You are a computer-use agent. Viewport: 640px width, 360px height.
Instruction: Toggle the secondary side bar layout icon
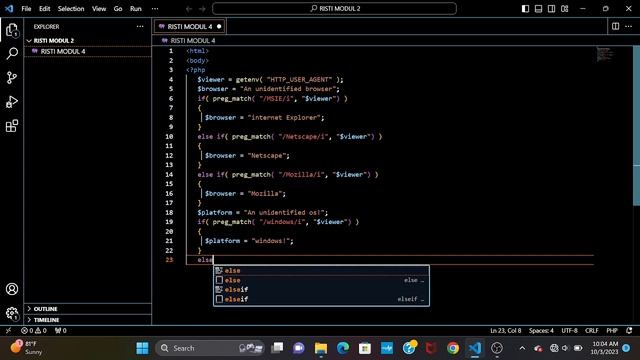coord(551,9)
